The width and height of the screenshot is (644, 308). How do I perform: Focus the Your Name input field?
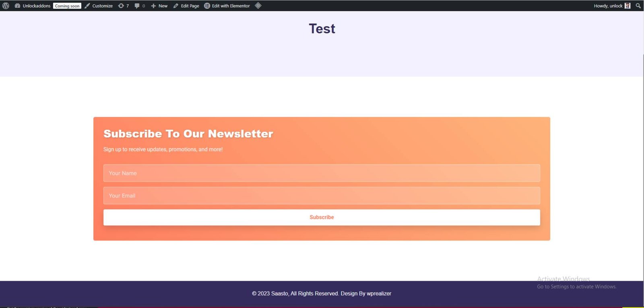pos(322,173)
